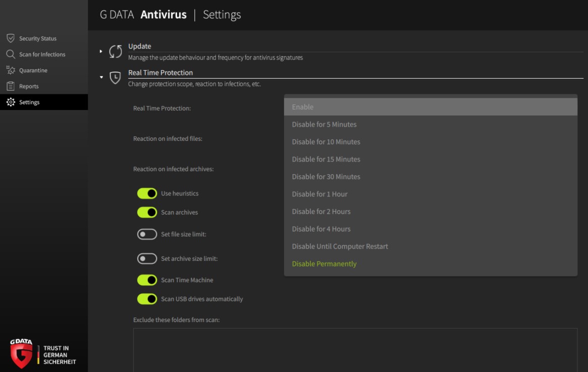This screenshot has height=372, width=588.
Task: Toggle Scan USB drives automatically switch
Action: (x=147, y=299)
